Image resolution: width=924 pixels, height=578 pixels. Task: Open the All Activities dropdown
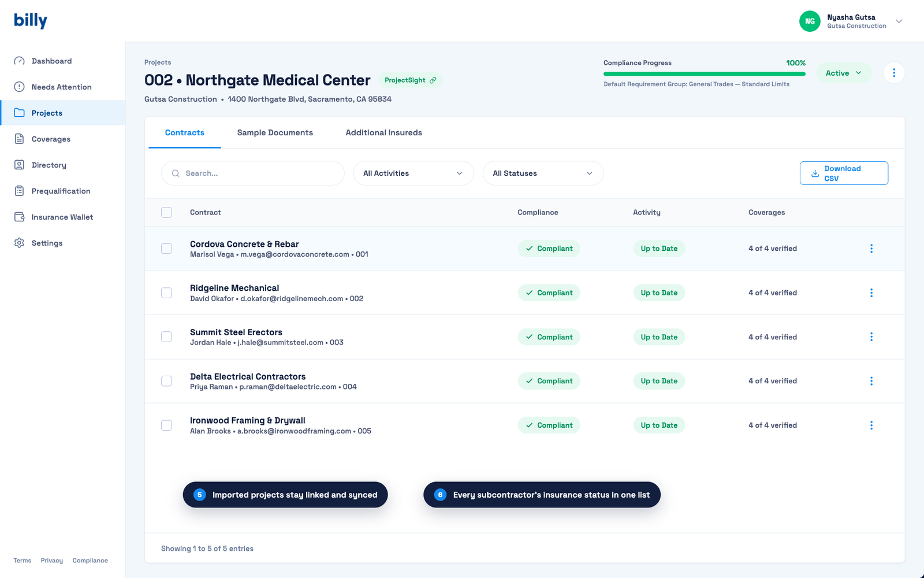(413, 173)
